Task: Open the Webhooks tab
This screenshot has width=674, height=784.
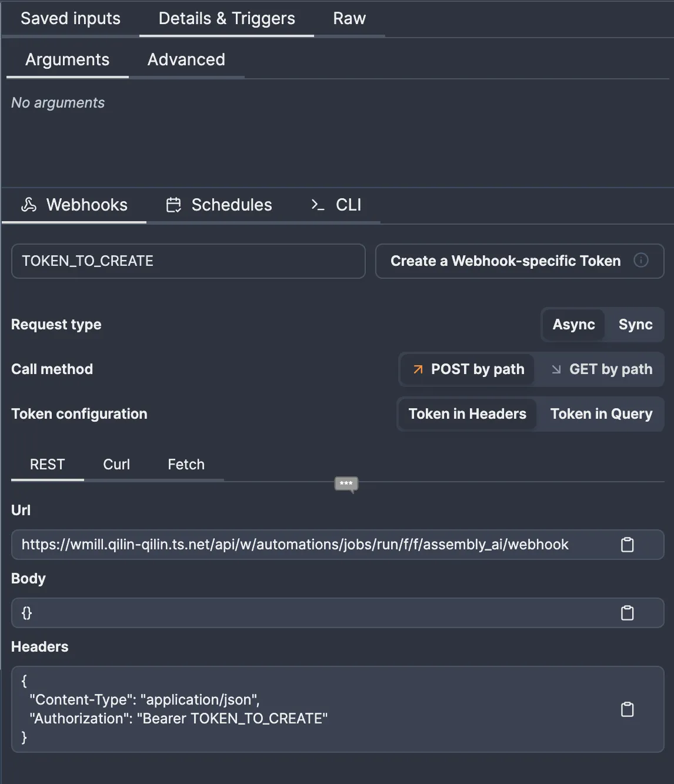Action: click(75, 205)
